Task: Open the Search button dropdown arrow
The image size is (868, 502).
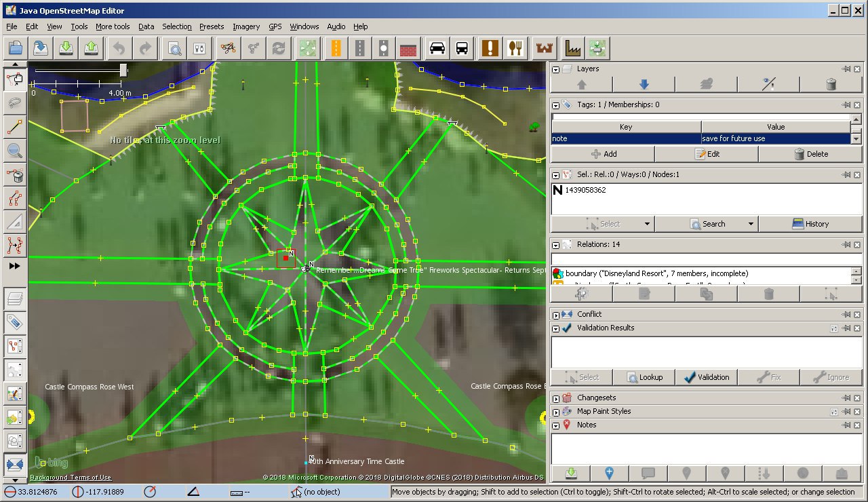Action: (751, 224)
